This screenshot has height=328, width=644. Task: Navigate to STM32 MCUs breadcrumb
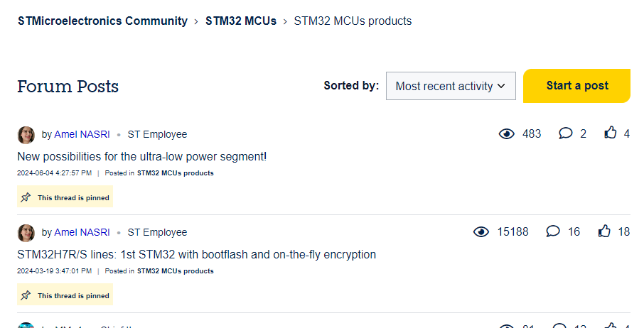(x=241, y=21)
